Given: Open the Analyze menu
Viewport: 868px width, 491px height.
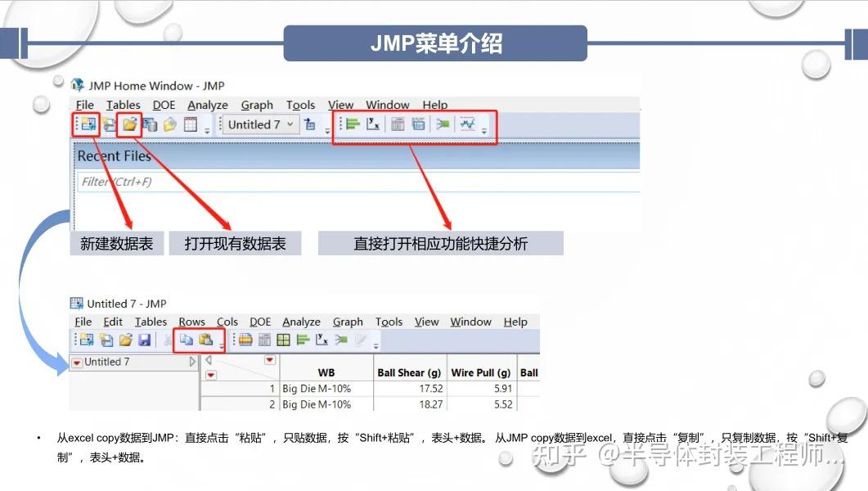Looking at the screenshot, I should pyautogui.click(x=207, y=105).
